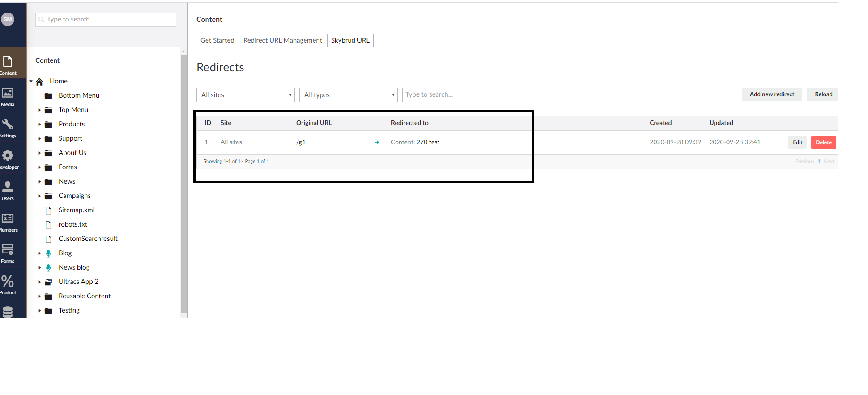Open the All sites dropdown
Viewport: 868px width, 395px height.
pos(245,95)
